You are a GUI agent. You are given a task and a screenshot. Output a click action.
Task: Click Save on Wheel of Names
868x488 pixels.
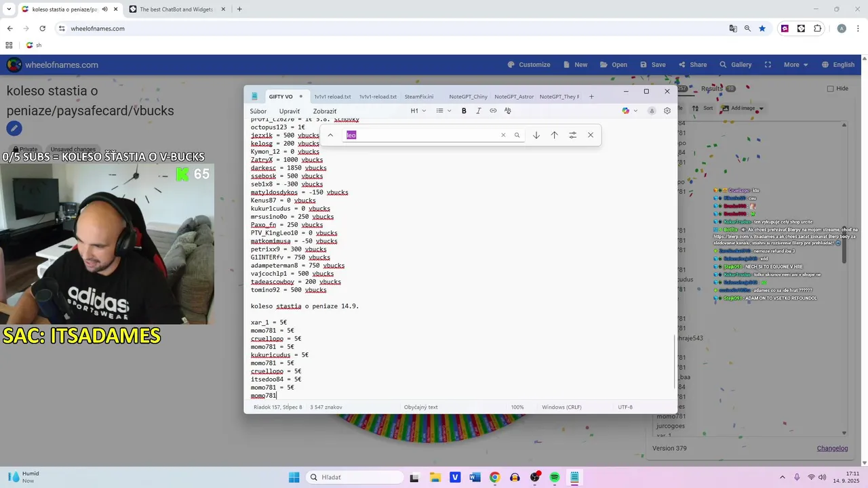[x=652, y=64]
